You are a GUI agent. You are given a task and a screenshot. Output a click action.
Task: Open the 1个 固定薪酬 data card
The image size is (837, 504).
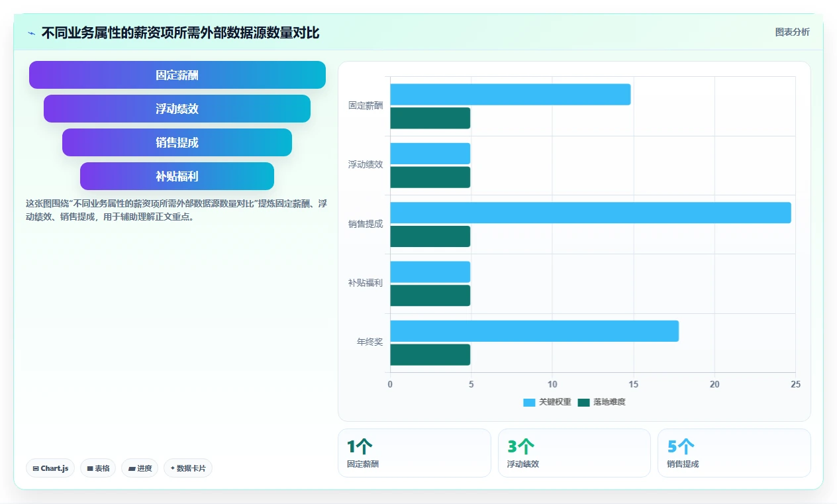click(x=415, y=453)
